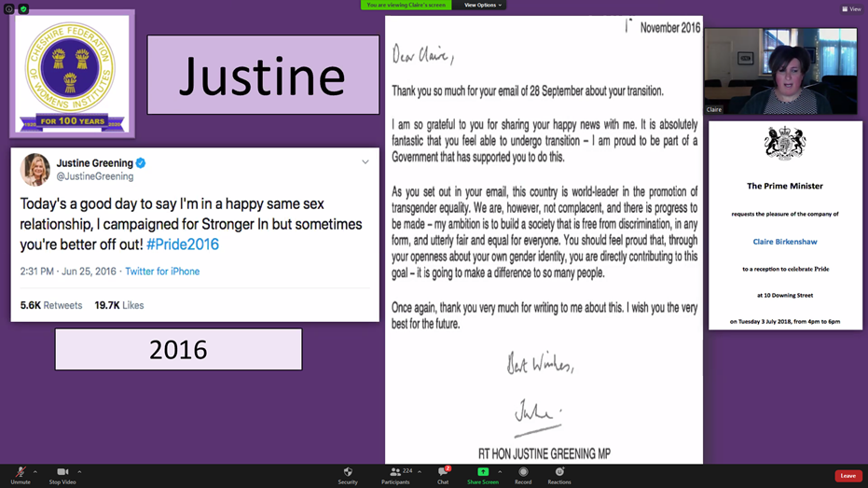Expand the arrow beside Participants
The width and height of the screenshot is (868, 488).
pos(420,472)
